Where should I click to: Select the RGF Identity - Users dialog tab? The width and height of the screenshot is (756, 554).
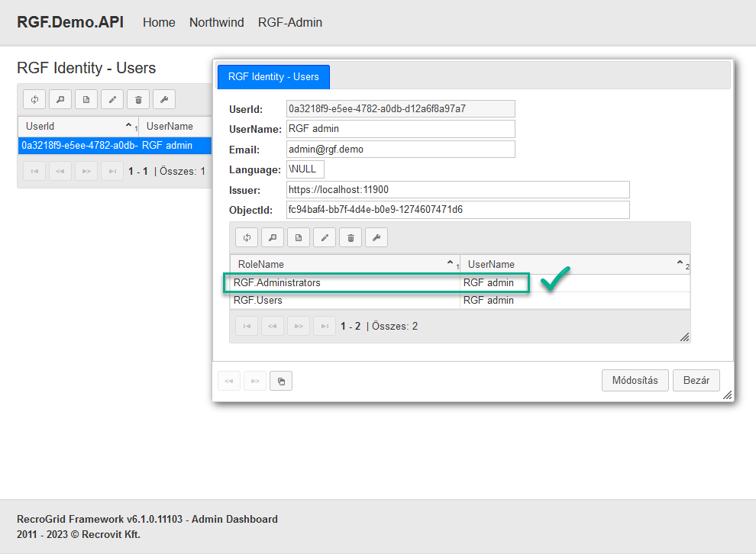click(273, 77)
